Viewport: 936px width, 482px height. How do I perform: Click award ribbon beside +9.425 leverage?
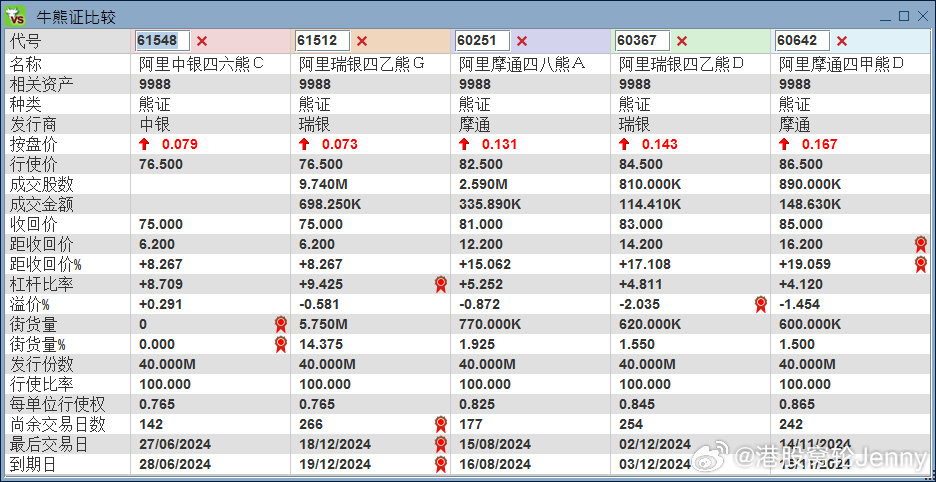point(441,284)
